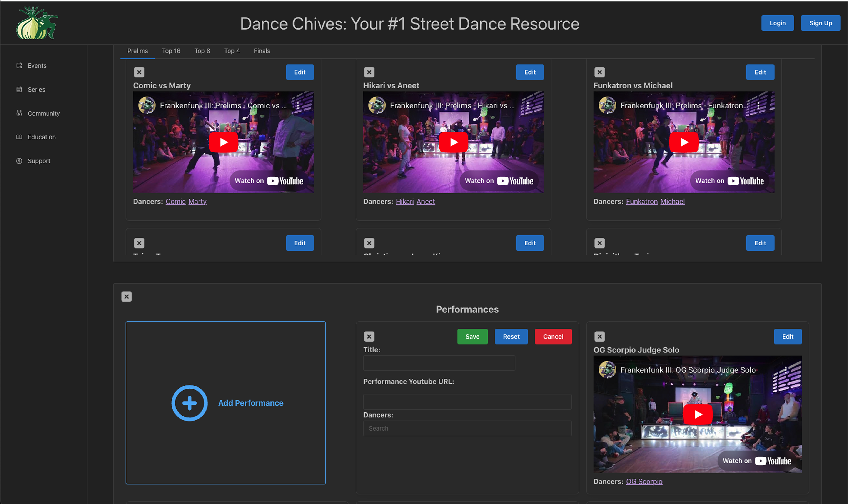This screenshot has width=848, height=504.
Task: Click the red Cancel button
Action: [553, 337]
